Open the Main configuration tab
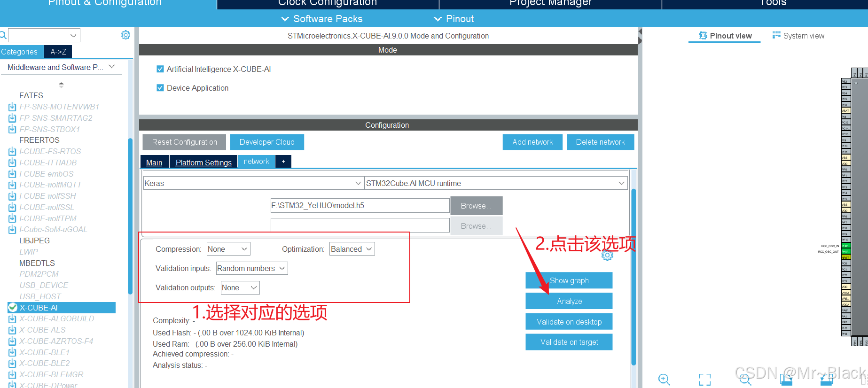 (154, 162)
